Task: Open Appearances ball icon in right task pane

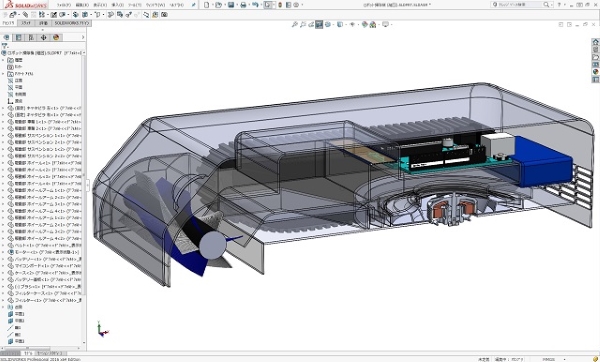Action: tap(595, 72)
